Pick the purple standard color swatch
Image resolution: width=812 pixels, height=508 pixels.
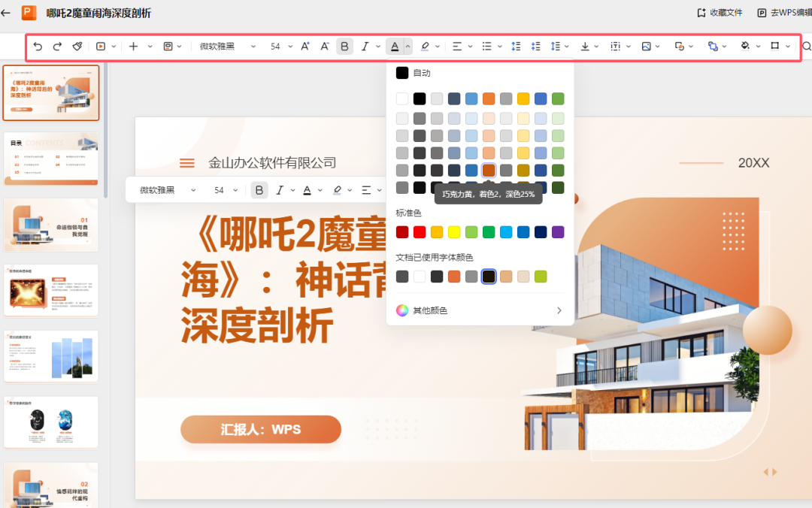point(558,232)
